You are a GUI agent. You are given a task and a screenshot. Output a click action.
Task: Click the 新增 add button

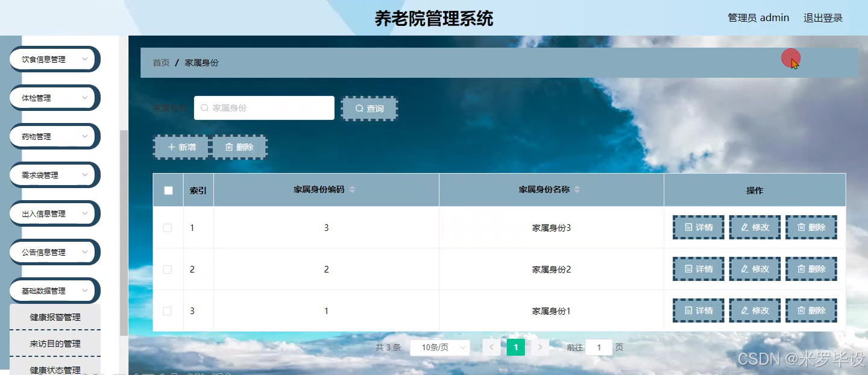point(181,147)
